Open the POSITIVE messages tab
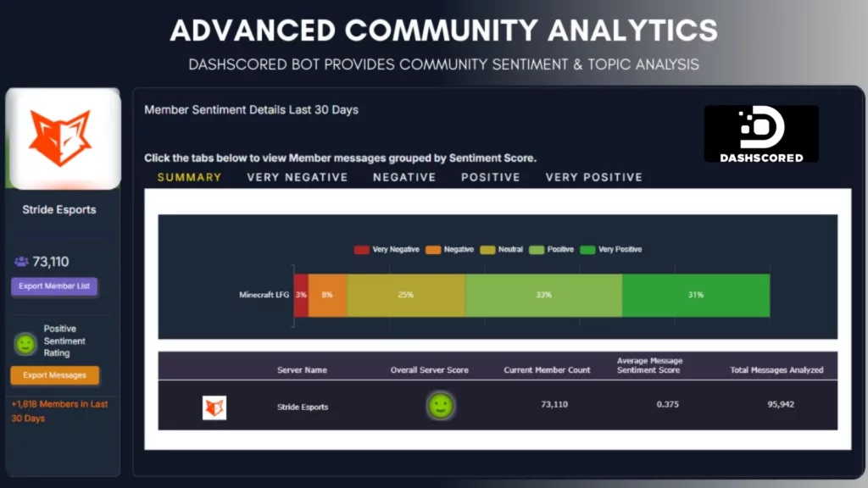868x488 pixels. tap(490, 177)
